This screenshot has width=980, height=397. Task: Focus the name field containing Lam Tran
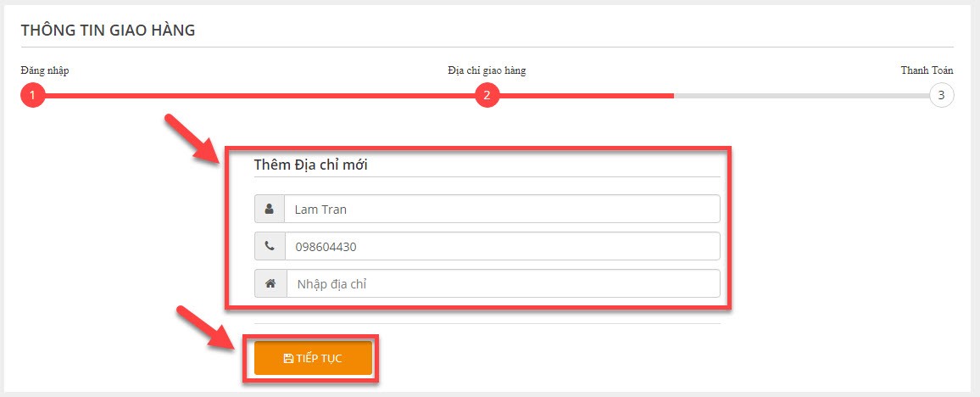502,210
